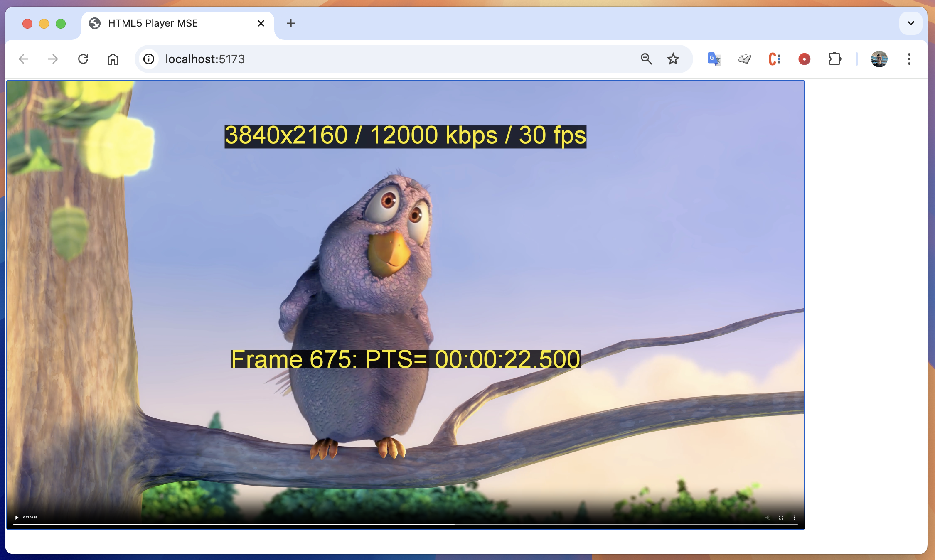Open the Extensions puzzle menu

[834, 59]
